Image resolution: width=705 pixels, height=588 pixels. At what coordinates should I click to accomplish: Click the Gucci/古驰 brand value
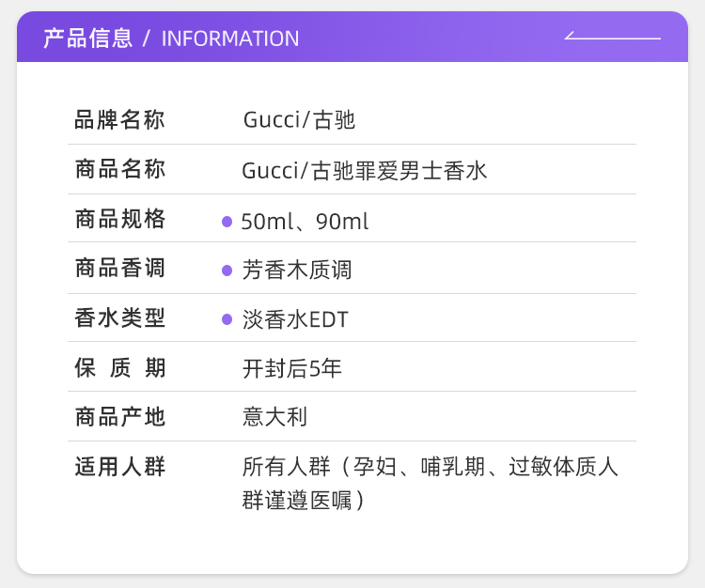coord(299,120)
